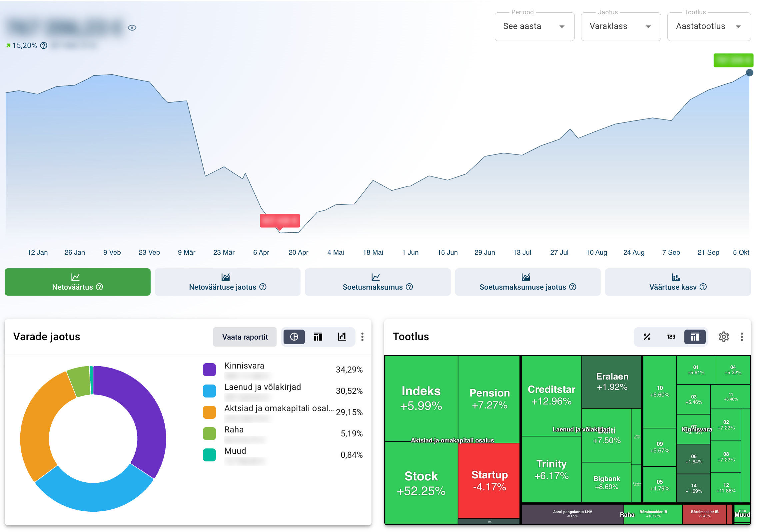This screenshot has width=757, height=532.
Task: Show Tootlus values as percentages
Action: click(647, 337)
